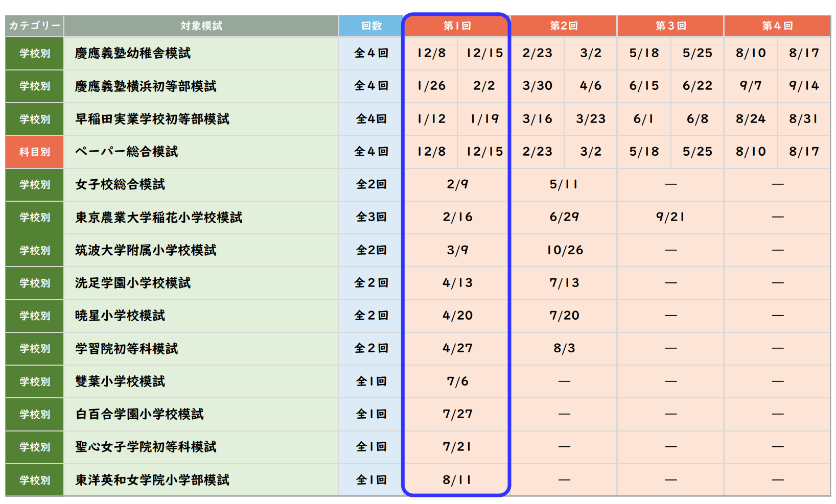836x504 pixels.
Task: Click the 暁星小学校模試 row name
Action: (120, 316)
